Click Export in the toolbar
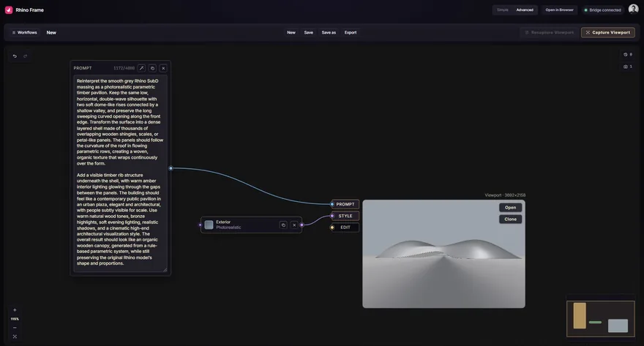Viewport: 644px width, 346px height. 351,32
